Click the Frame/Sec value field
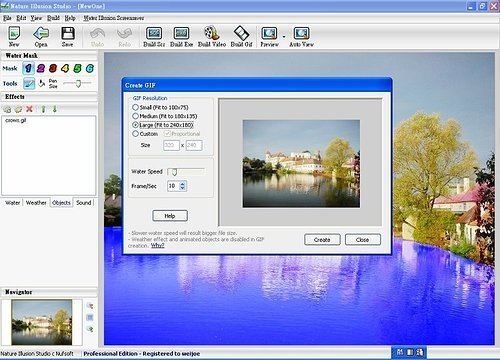The height and width of the screenshot is (360, 500). click(173, 186)
